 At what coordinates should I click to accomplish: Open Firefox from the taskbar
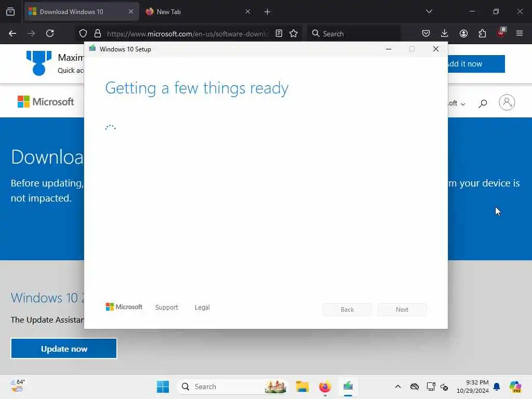[325, 387]
